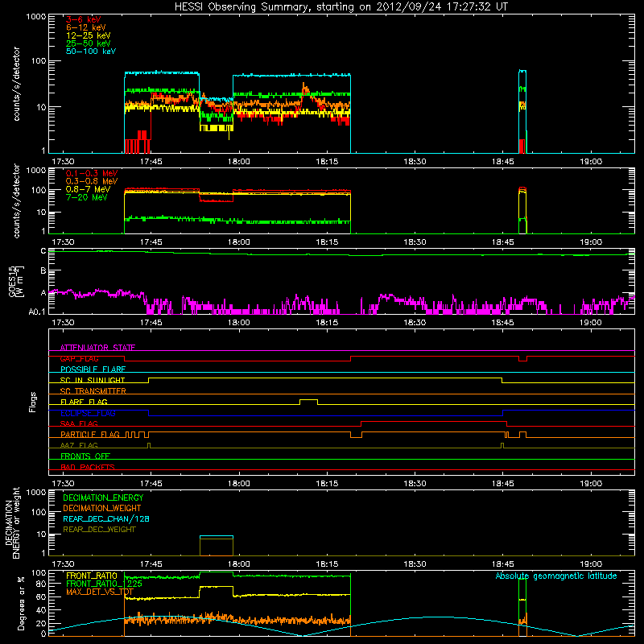Image resolution: width=644 pixels, height=644 pixels.
Task: Click the 0.1-0.3 MeV legend entry
Action: 92,173
